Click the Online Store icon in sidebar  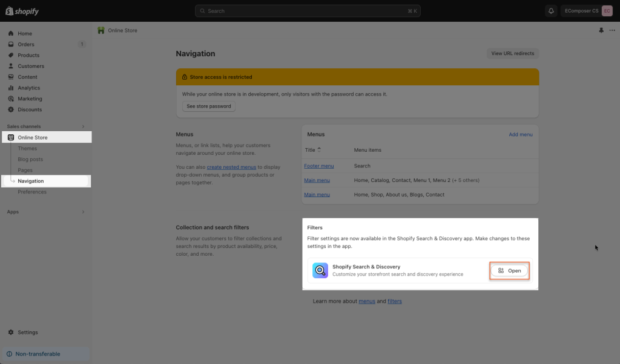tap(11, 137)
